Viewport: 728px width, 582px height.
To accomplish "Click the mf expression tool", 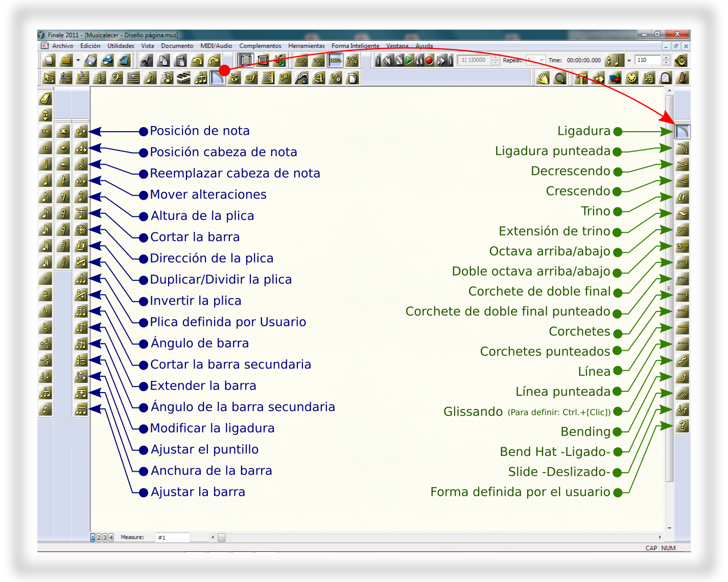I will coord(251,78).
